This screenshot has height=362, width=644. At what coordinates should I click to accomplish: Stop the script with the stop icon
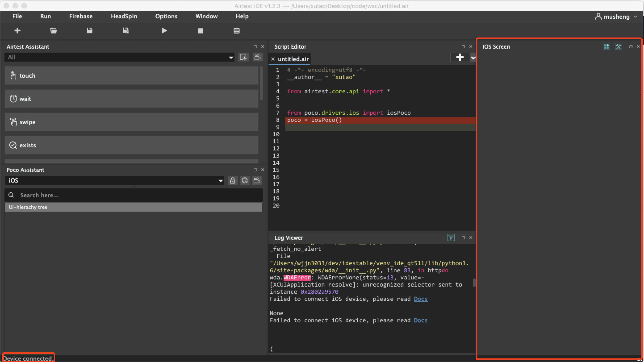coord(200,31)
